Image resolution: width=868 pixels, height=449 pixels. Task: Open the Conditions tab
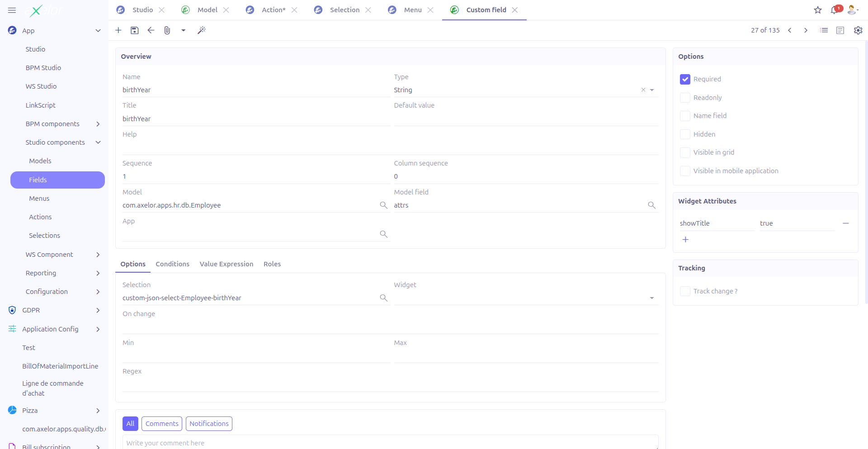172,264
